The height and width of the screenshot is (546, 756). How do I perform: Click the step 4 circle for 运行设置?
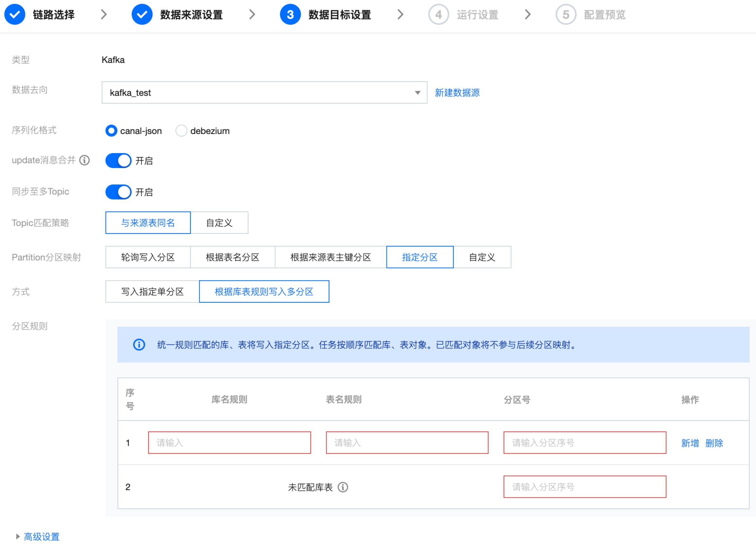point(438,15)
